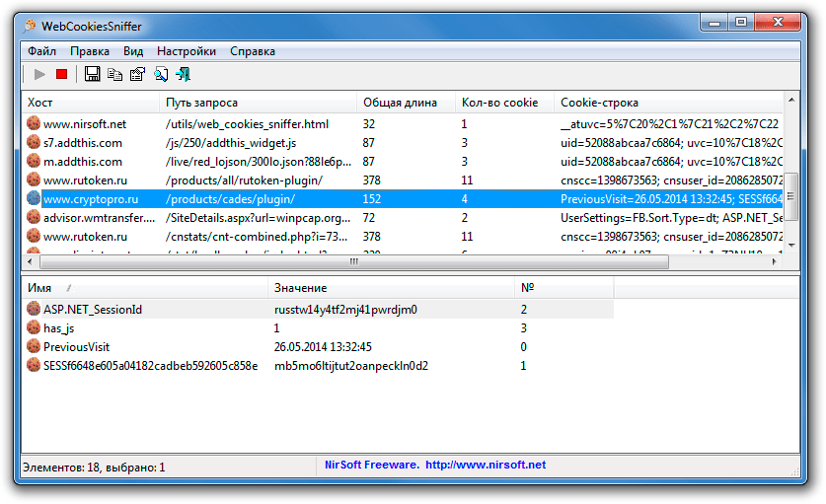
Task: Click value russtw14y4tf2mj41pwrdjm0
Action: click(x=345, y=309)
